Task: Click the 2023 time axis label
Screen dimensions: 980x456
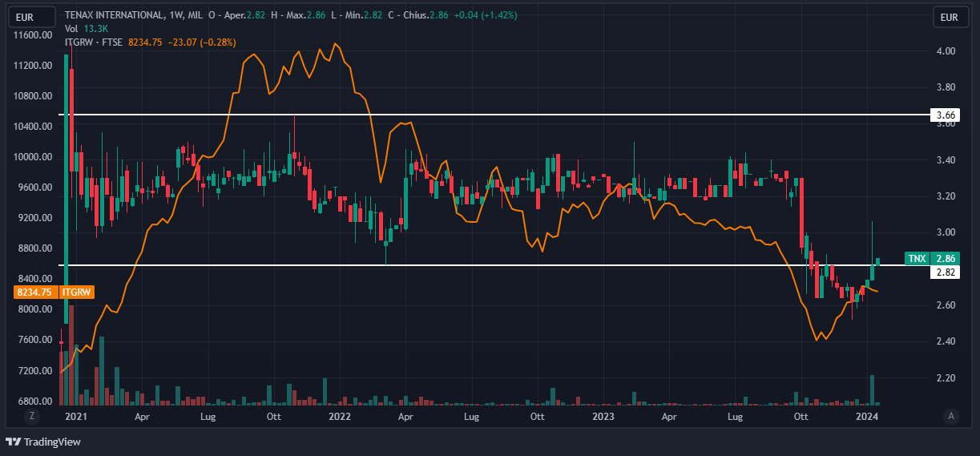Action: [603, 417]
